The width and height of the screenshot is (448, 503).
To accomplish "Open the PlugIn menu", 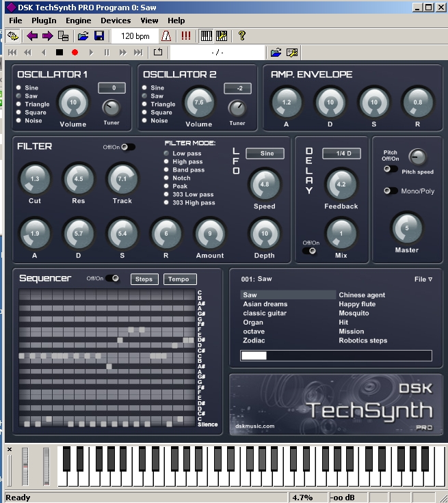I will point(44,21).
